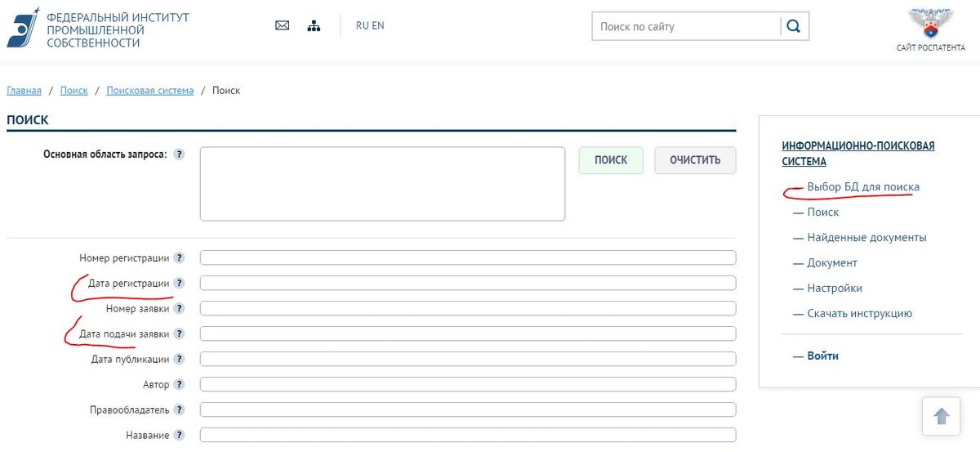Open help icon for Правообладатель
This screenshot has height=452, width=980.
click(x=179, y=409)
